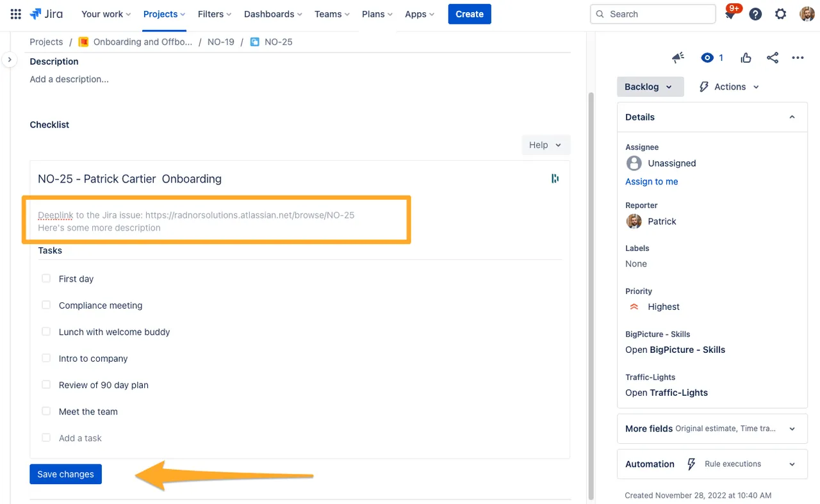
Task: Open the Backlog status dropdown
Action: (x=650, y=86)
